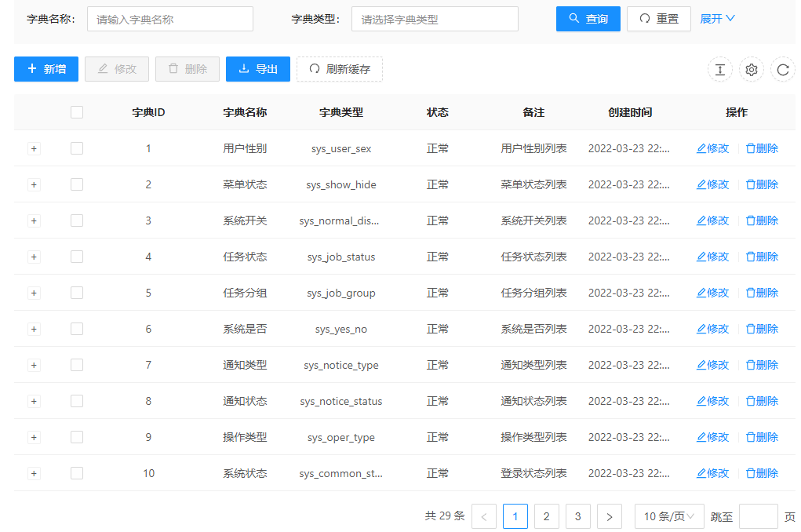The height and width of the screenshot is (532, 801).
Task: Check the checkbox for 菜单状态 row
Action: pyautogui.click(x=77, y=184)
